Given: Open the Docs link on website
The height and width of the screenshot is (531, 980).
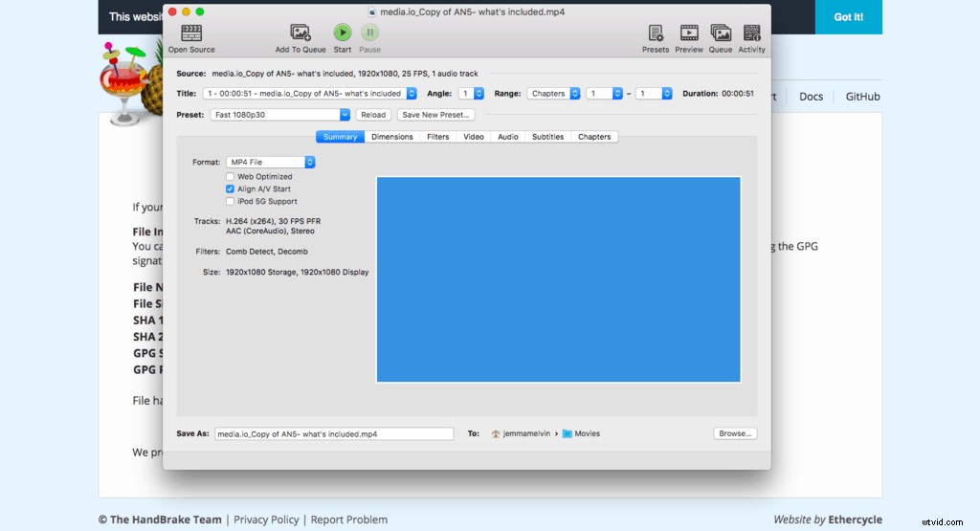Looking at the screenshot, I should tap(811, 97).
